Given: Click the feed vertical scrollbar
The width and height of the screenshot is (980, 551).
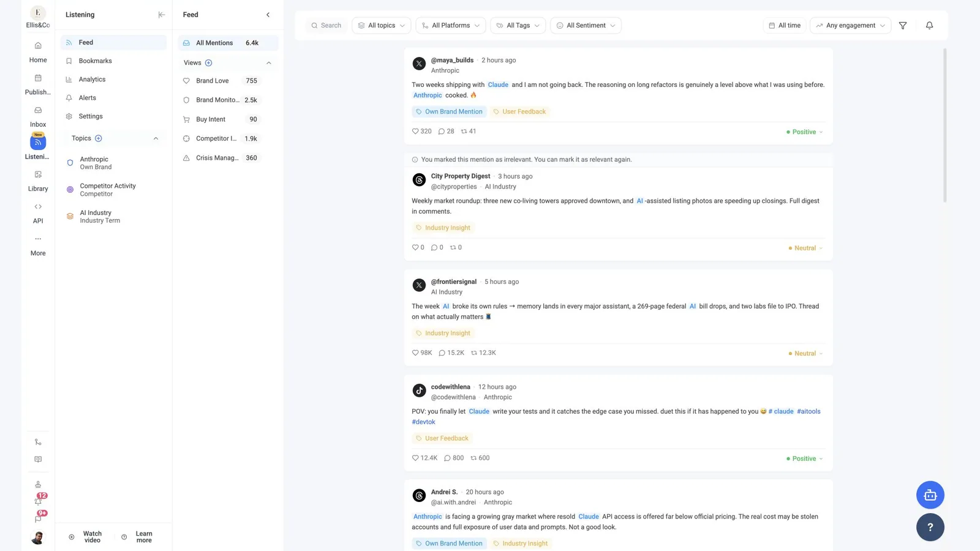Looking at the screenshot, I should click(x=944, y=126).
